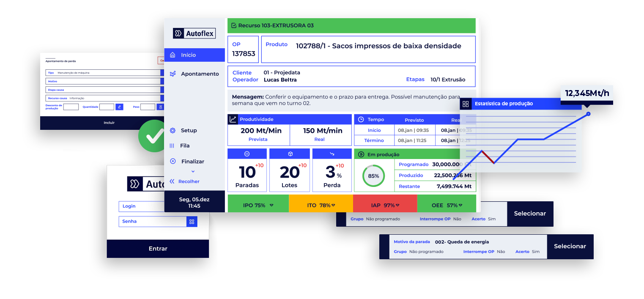Viewport: 644px width, 299px height.
Task: Click the grid keypad icon in Senha field
Action: coord(192,221)
